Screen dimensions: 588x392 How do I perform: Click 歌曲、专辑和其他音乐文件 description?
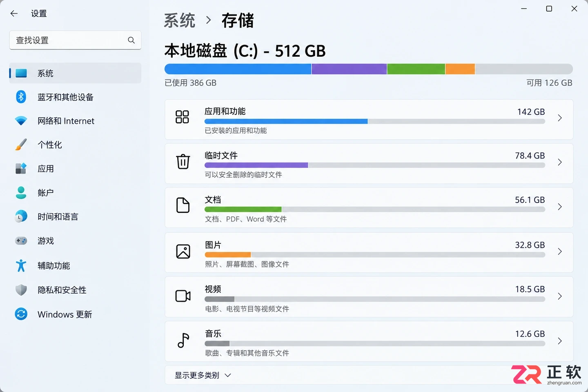click(x=247, y=353)
